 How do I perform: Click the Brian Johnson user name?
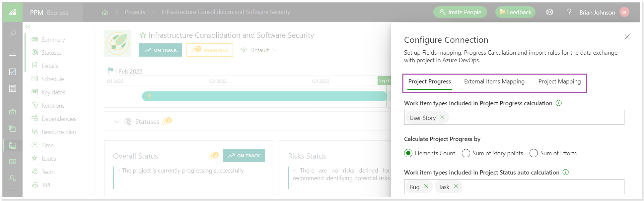[x=597, y=12]
